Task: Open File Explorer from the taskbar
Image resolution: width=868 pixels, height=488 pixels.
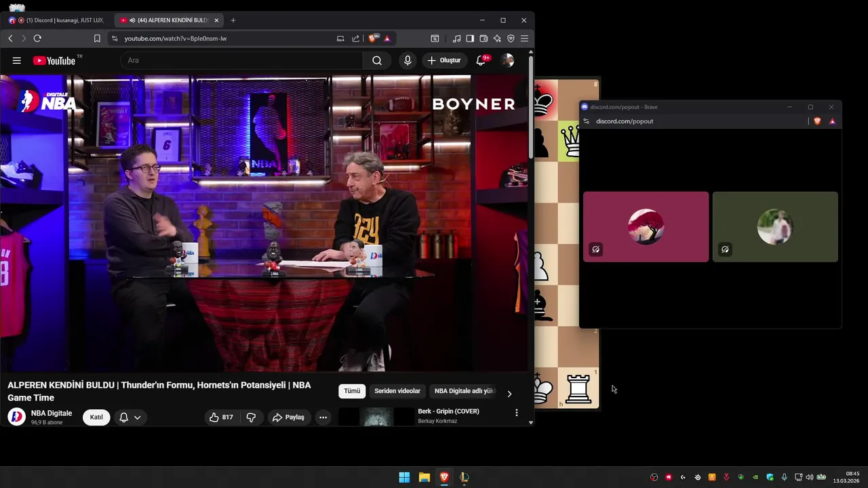Action: coord(425,477)
